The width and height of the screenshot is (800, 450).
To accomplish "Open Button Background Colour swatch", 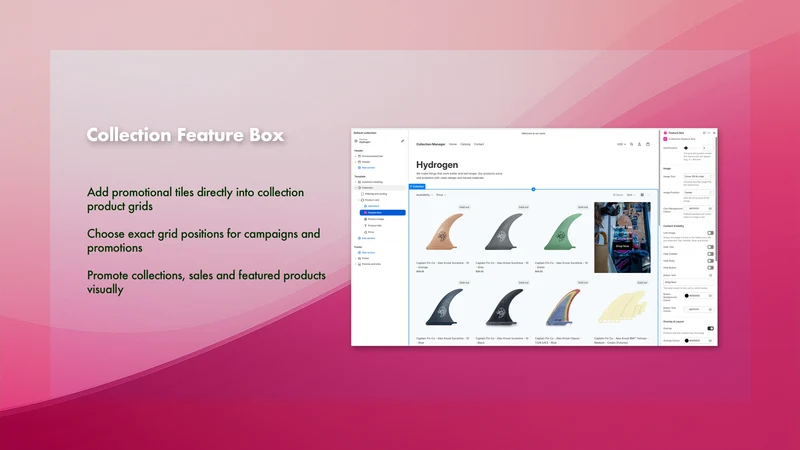I will (687, 296).
